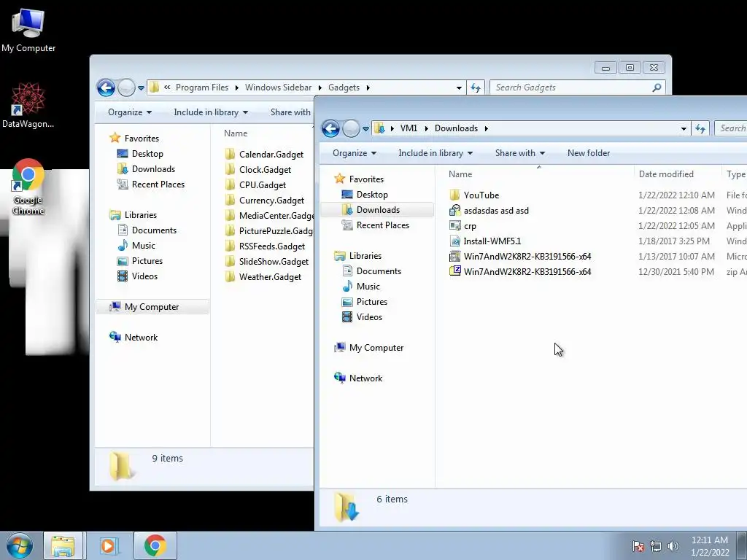Viewport: 747px width, 560px height.
Task: Click Windows Sidebar in Gadgets breadcrumb path
Action: click(x=278, y=87)
